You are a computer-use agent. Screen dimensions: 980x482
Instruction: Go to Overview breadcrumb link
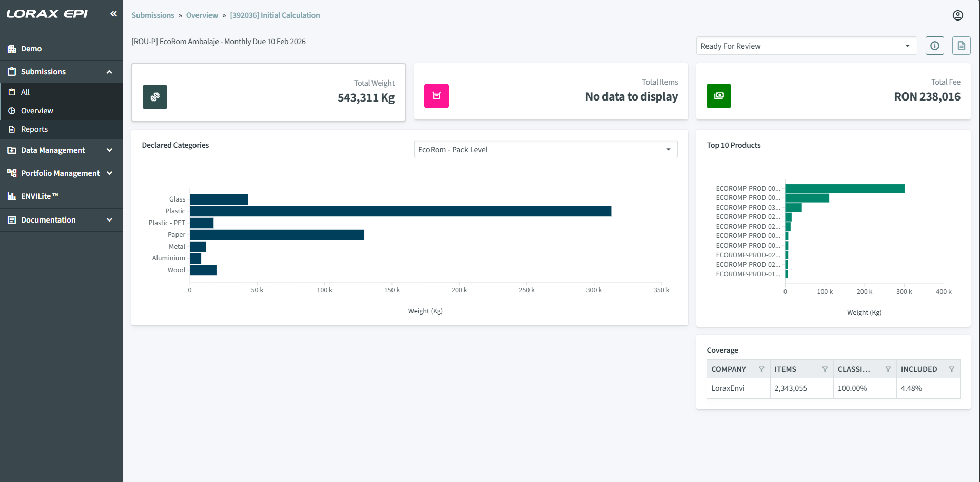tap(202, 15)
